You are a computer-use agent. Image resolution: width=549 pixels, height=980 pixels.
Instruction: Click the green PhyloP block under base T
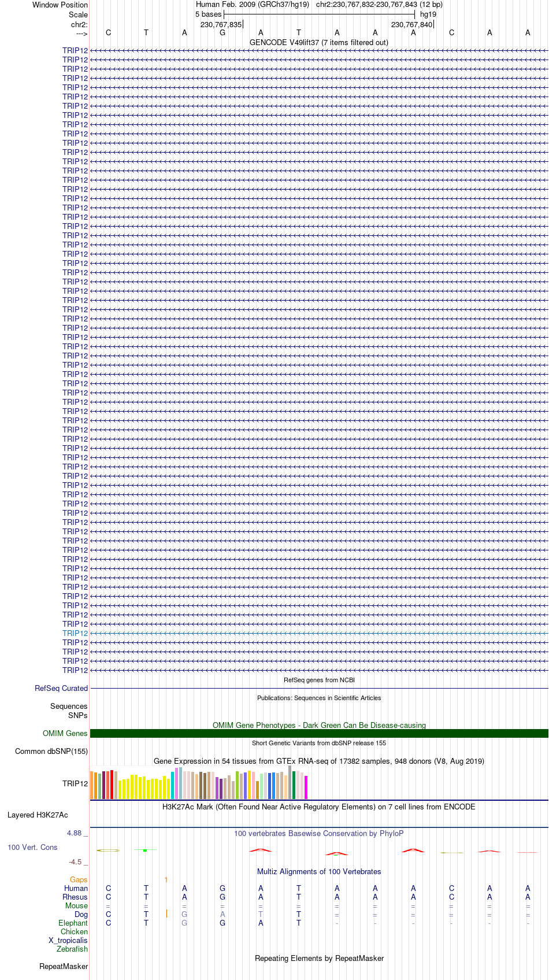tap(145, 850)
